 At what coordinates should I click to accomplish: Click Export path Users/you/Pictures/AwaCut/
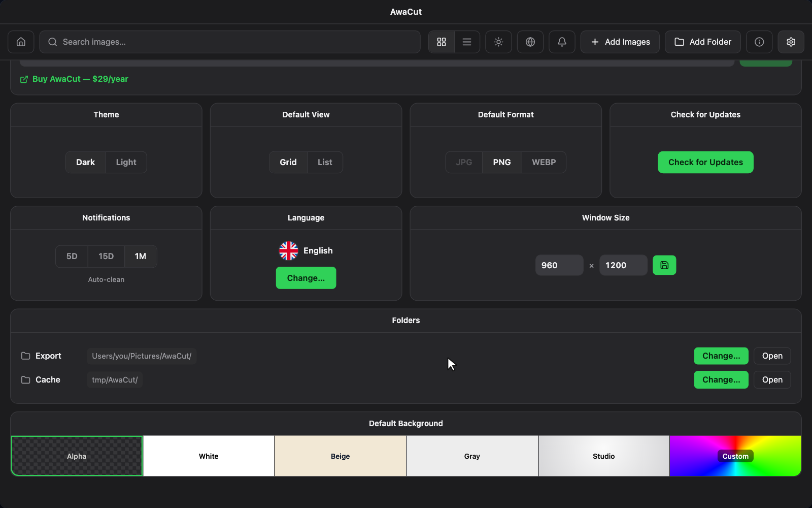point(142,356)
